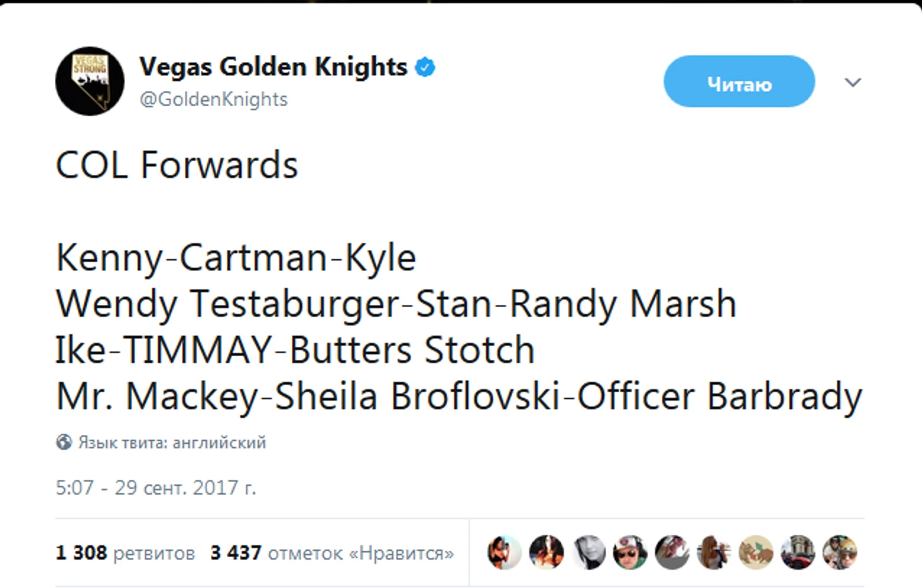Open the Vegas Golden Knights display name
This screenshot has height=588, width=922.
273,67
